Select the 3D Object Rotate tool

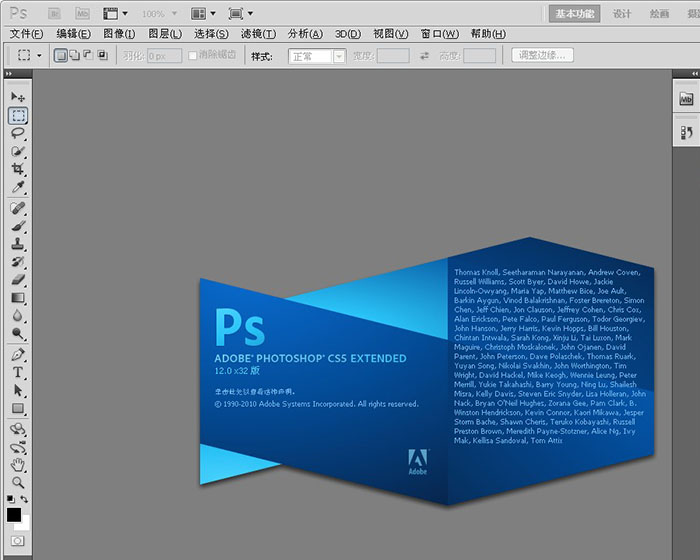point(18,429)
